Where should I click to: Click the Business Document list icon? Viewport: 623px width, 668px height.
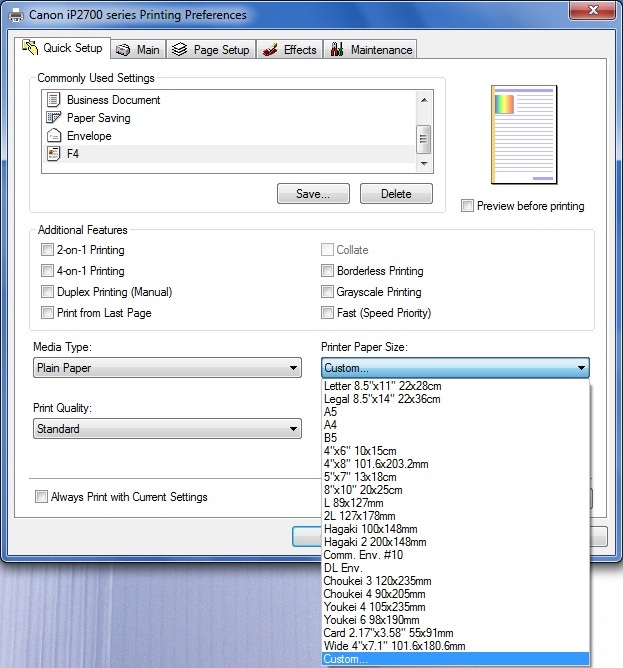click(x=53, y=99)
